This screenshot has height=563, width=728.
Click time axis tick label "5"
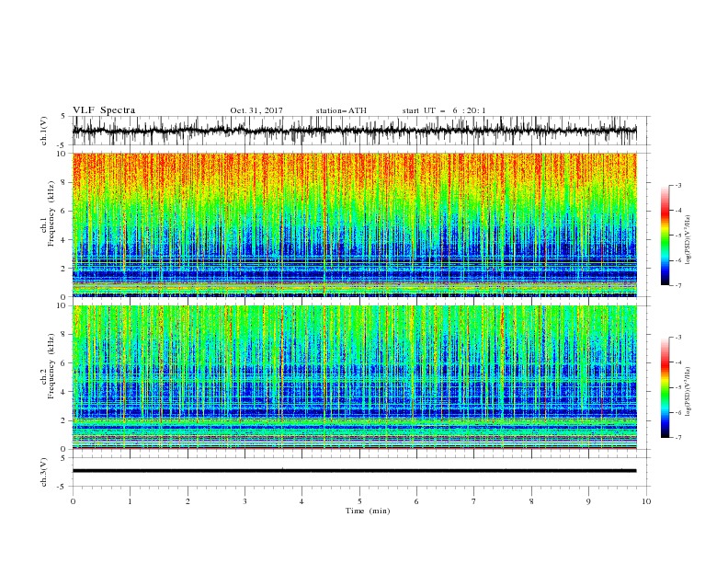[359, 501]
